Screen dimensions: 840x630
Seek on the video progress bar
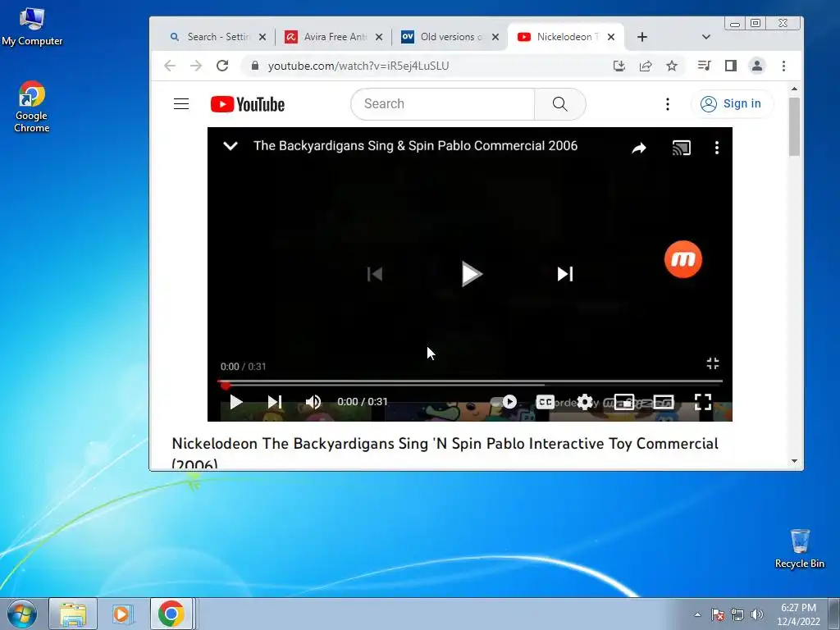470,381
